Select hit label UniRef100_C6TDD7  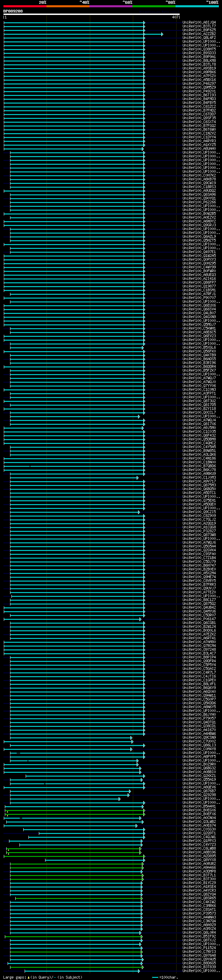click(x=199, y=114)
